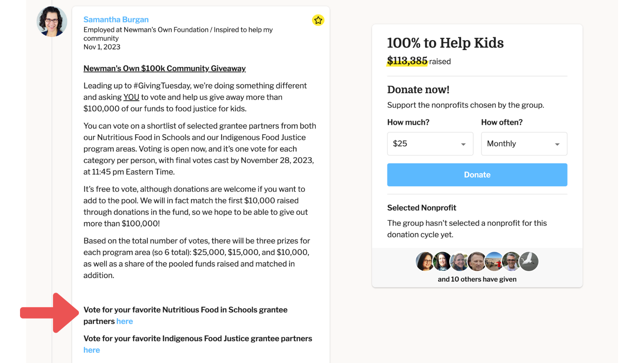Click the Samantha Burgan author name
This screenshot has height=363, width=644.
point(116,19)
